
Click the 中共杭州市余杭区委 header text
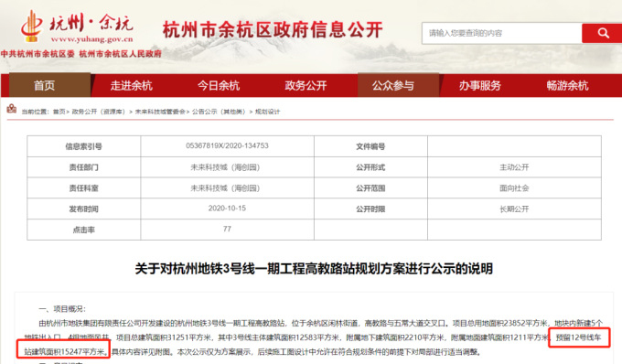coord(38,54)
